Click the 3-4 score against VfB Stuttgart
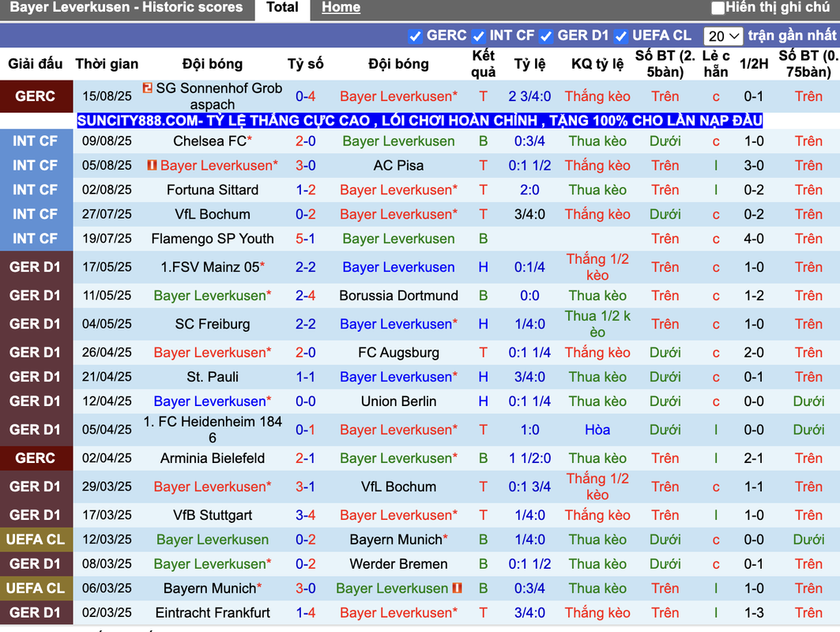 (x=305, y=515)
